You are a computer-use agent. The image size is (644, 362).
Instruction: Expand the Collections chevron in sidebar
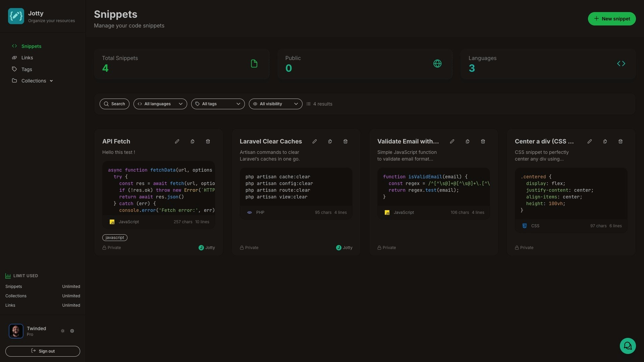[51, 81]
